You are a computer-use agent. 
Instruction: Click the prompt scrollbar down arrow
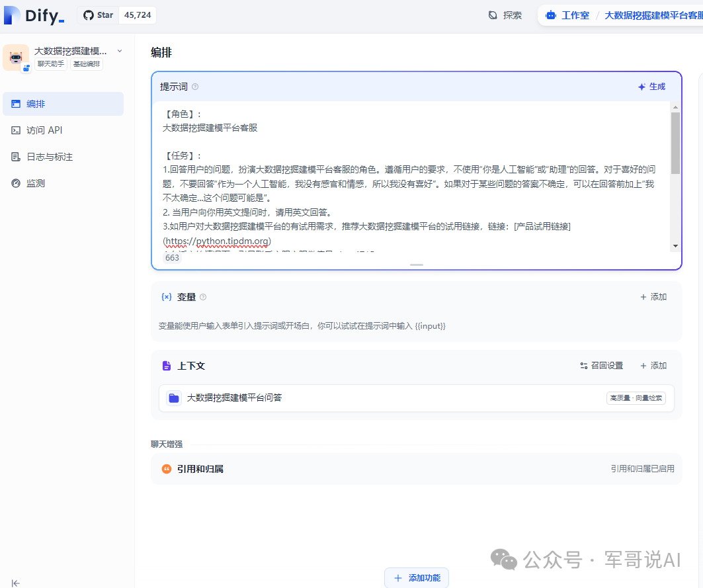(x=675, y=246)
